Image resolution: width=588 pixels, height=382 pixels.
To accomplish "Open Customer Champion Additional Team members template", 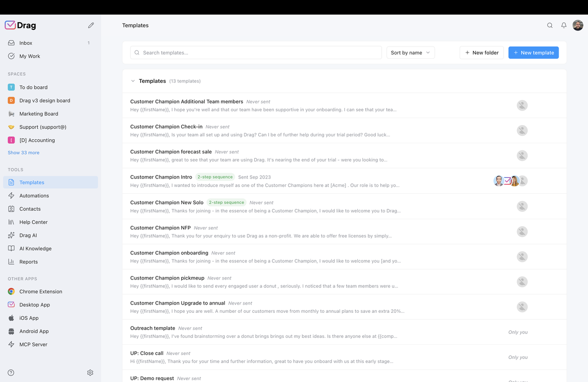I will pos(344,105).
